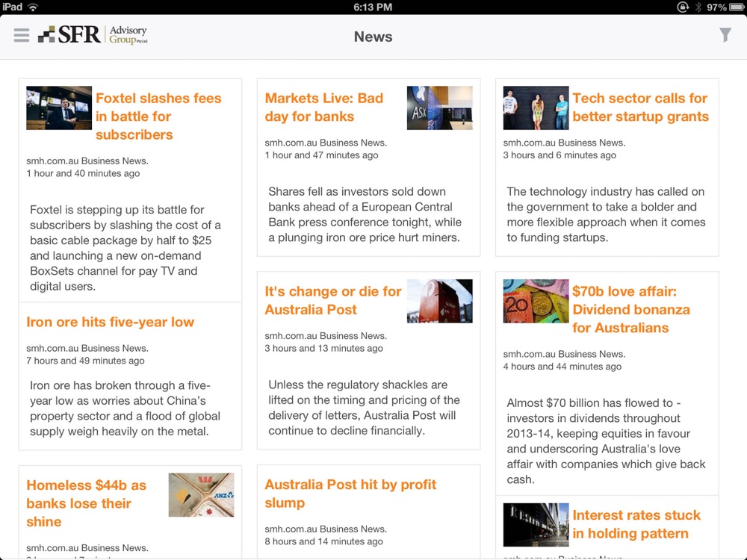747x560 pixels.
Task: Open '$70b love affair' dividend headline
Action: point(630,310)
